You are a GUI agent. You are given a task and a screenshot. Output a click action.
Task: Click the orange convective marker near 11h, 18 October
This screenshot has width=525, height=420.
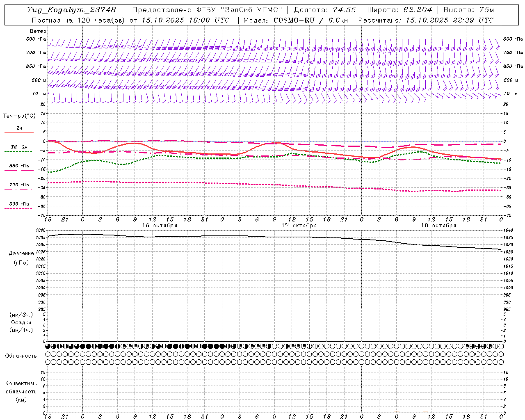click(x=426, y=411)
